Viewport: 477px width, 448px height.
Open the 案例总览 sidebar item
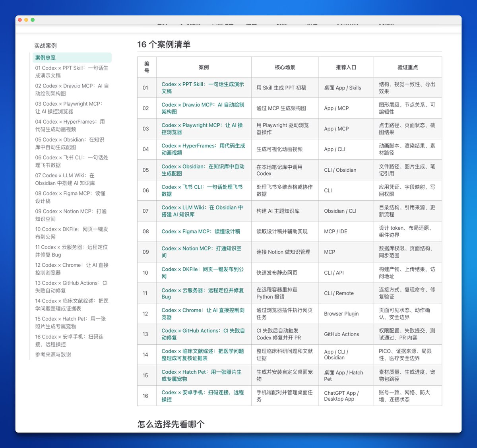pyautogui.click(x=72, y=58)
